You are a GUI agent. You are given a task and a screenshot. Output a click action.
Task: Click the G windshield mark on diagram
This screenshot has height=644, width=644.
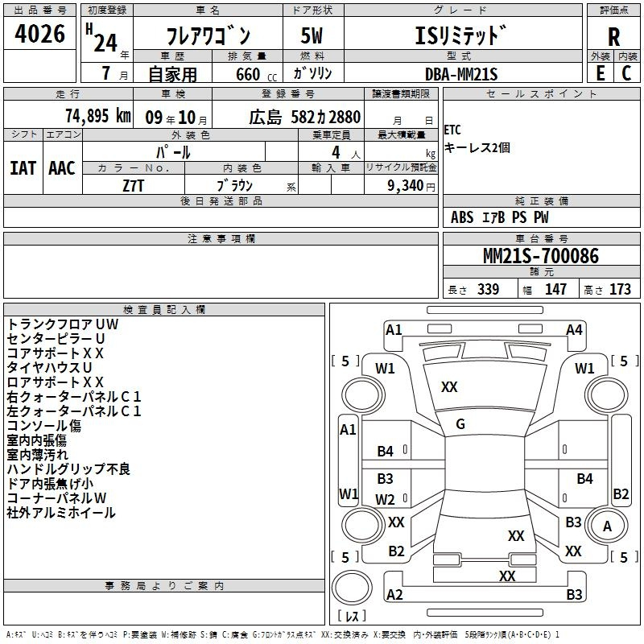point(460,423)
